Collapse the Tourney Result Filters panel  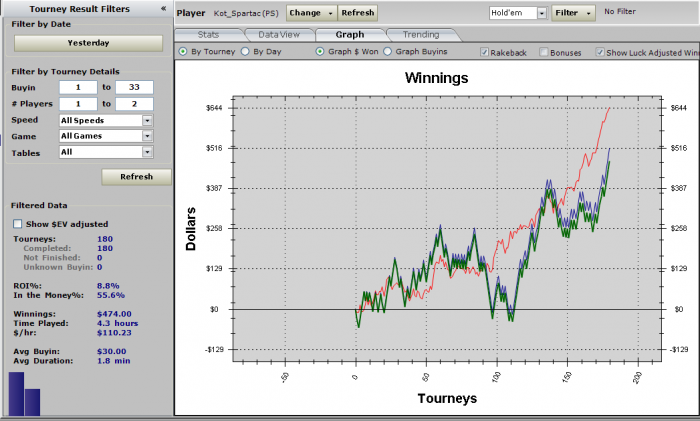163,8
